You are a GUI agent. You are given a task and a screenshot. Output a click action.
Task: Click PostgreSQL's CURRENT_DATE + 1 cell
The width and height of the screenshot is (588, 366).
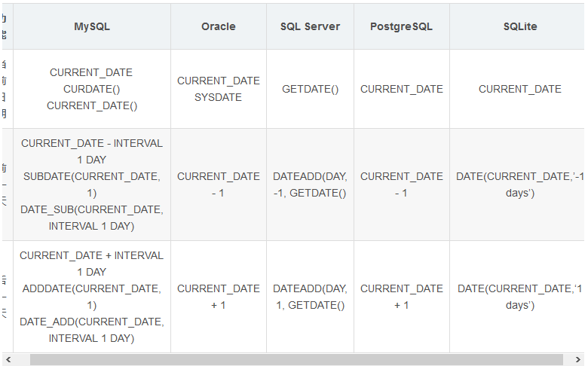point(402,297)
